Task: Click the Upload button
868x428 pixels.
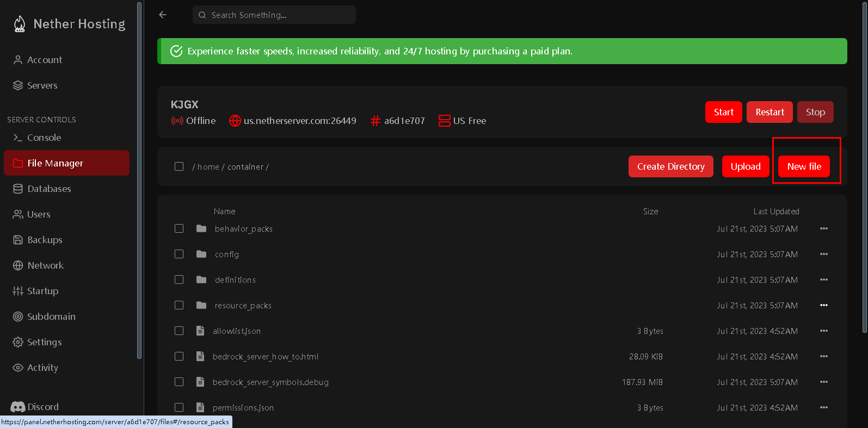Action: pos(746,166)
